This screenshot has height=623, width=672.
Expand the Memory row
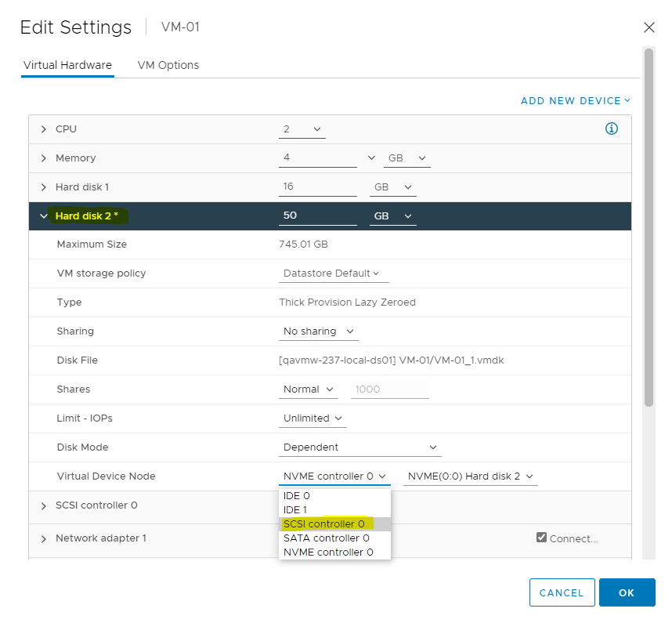tap(43, 158)
